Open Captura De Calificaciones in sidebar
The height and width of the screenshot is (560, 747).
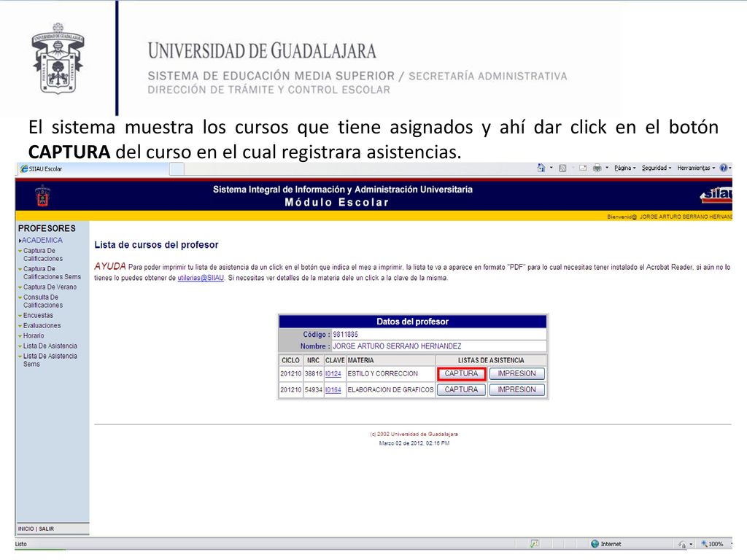coord(43,254)
